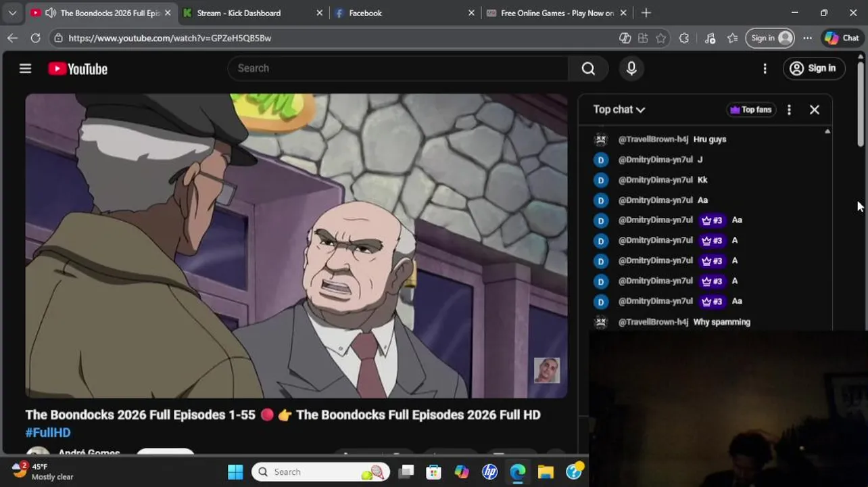Mute the Boondocks tab audio icon
Image resolution: width=868 pixels, height=487 pixels.
tap(50, 13)
